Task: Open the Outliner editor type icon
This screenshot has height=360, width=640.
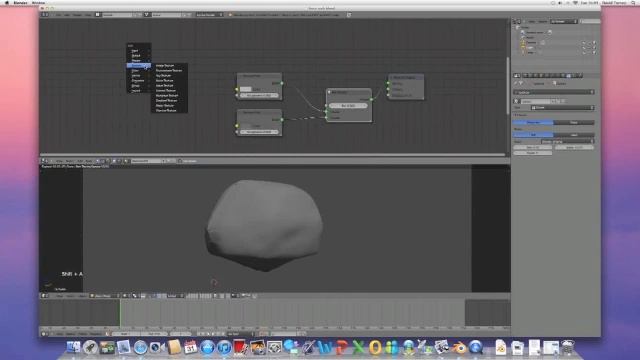Action: [x=517, y=21]
